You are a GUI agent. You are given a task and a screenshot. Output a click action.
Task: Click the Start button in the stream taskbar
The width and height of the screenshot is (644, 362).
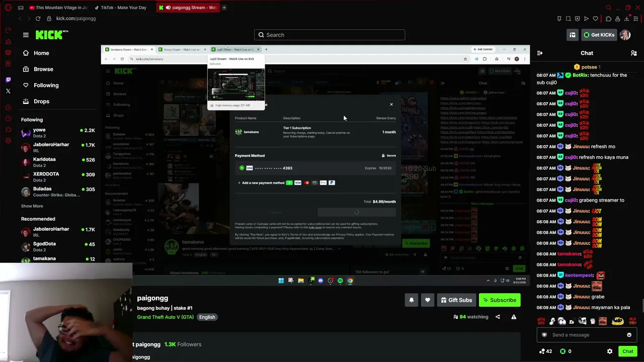[x=281, y=281]
